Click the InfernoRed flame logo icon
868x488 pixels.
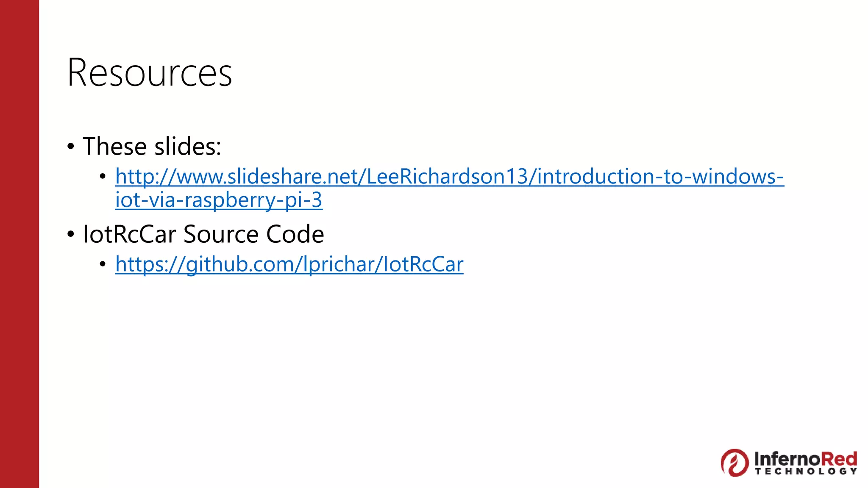coord(734,463)
